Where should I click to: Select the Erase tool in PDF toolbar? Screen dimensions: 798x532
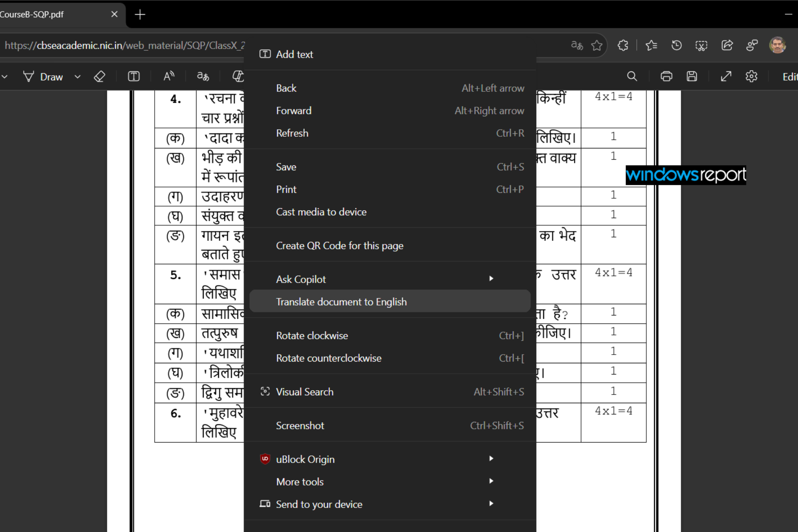pos(100,77)
